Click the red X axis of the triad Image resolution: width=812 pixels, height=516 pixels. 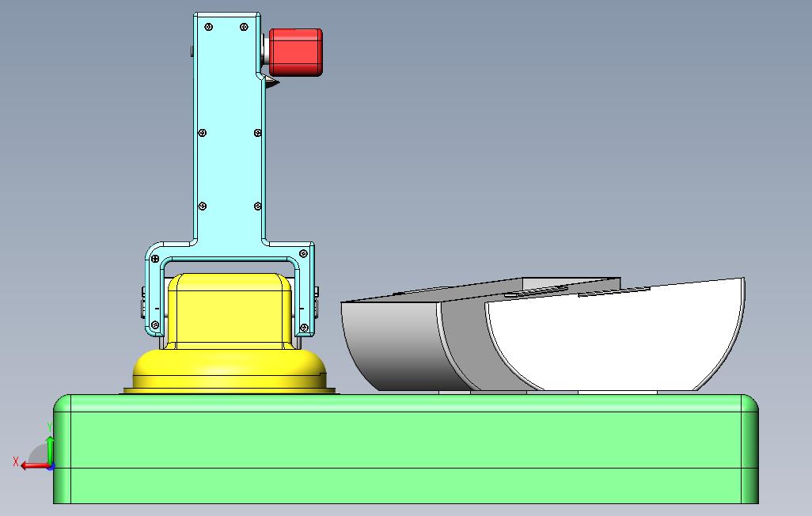point(34,466)
